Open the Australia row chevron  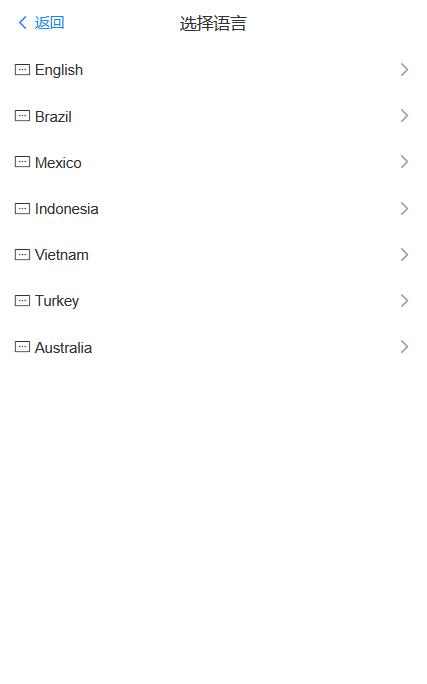tap(404, 347)
